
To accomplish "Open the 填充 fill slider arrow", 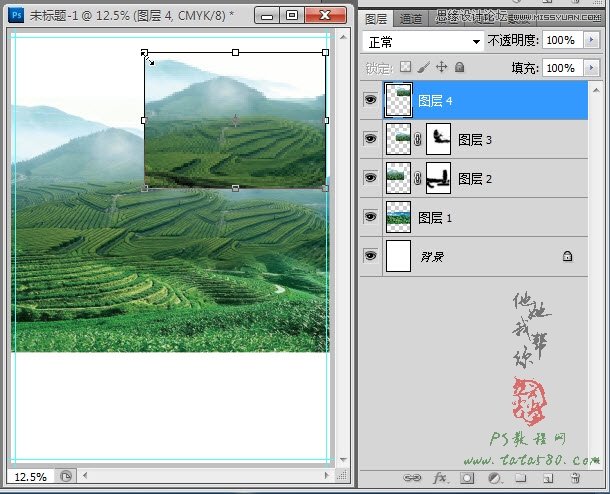I will [592, 68].
